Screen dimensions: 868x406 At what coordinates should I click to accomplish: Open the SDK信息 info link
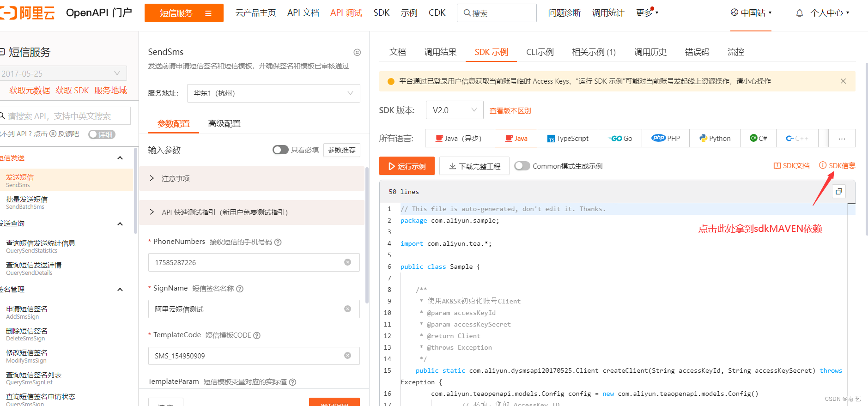tap(837, 165)
